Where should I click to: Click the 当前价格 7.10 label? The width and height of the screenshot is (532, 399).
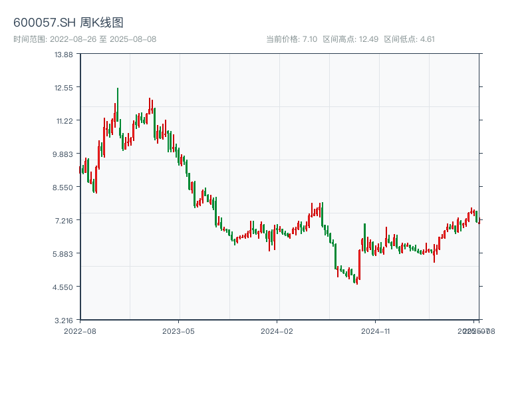tap(291, 39)
